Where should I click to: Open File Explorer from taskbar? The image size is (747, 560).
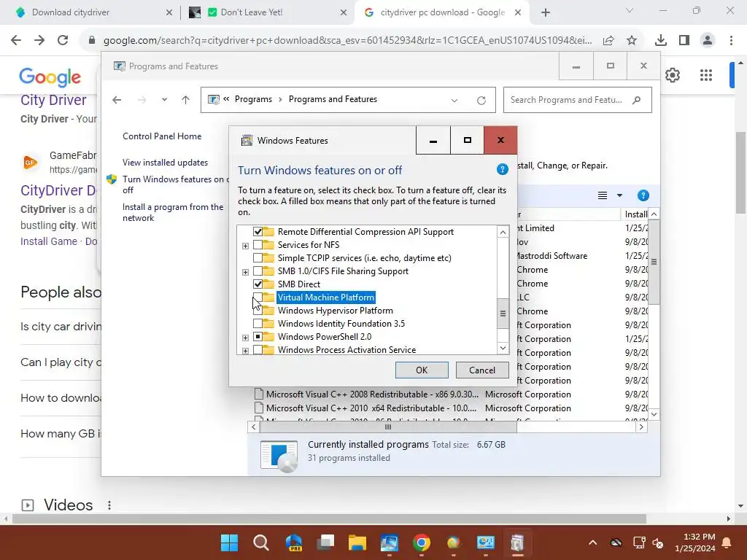(x=357, y=542)
